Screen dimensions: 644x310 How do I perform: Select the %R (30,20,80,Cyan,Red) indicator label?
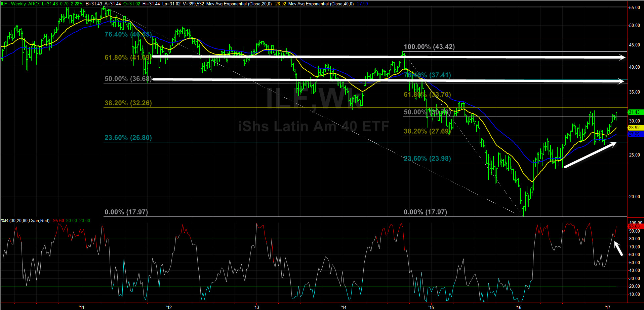coord(25,221)
